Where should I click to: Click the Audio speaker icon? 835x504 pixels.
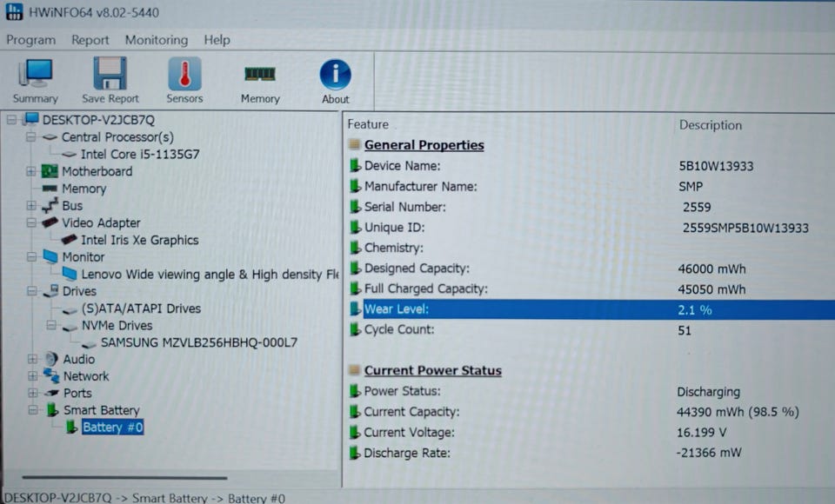(51, 359)
